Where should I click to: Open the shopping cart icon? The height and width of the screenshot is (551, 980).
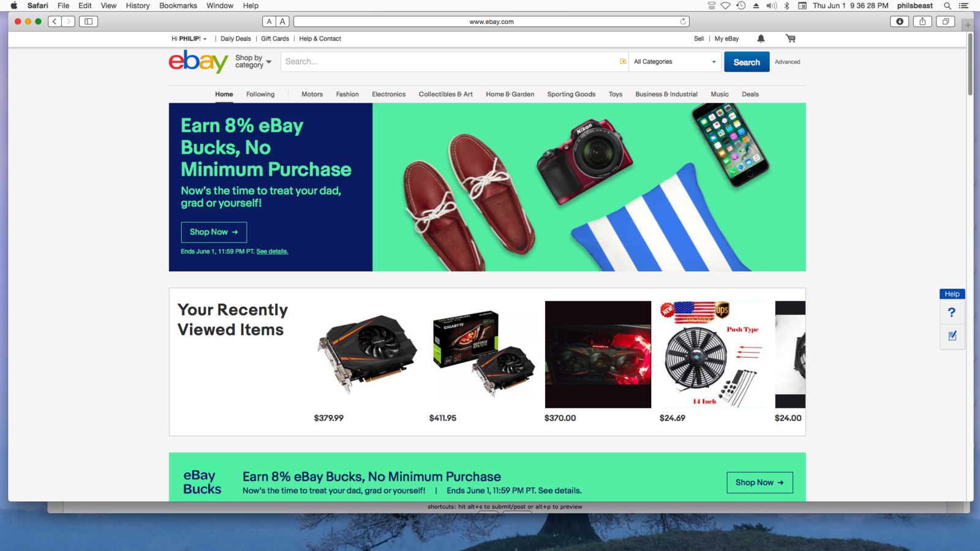[791, 39]
